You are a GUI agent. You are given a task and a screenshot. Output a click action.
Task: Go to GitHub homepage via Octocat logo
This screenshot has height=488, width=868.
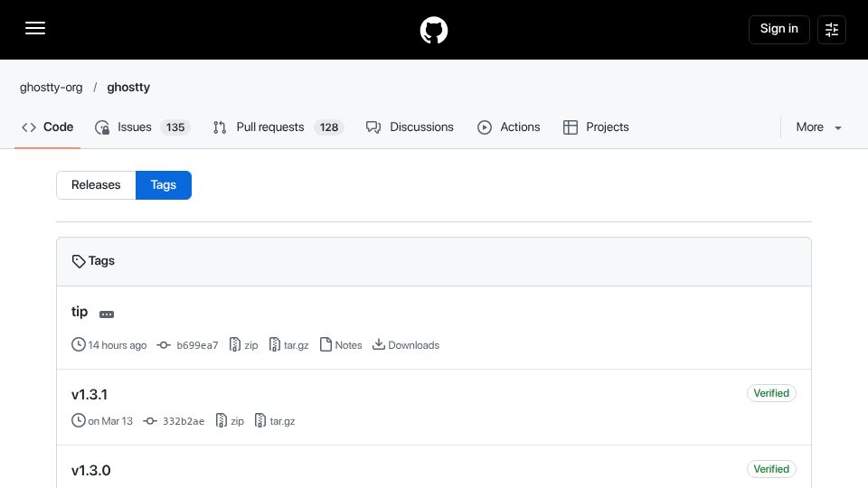click(433, 30)
